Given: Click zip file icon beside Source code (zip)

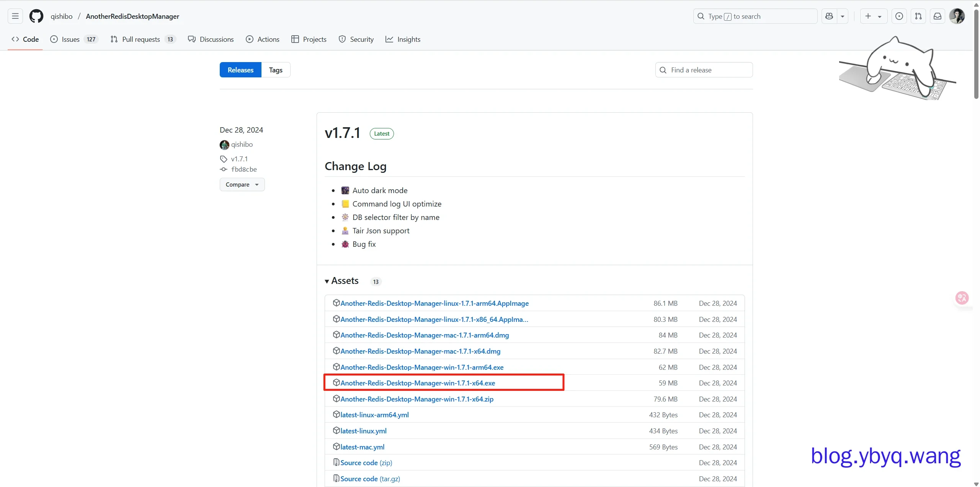Looking at the screenshot, I should point(336,462).
